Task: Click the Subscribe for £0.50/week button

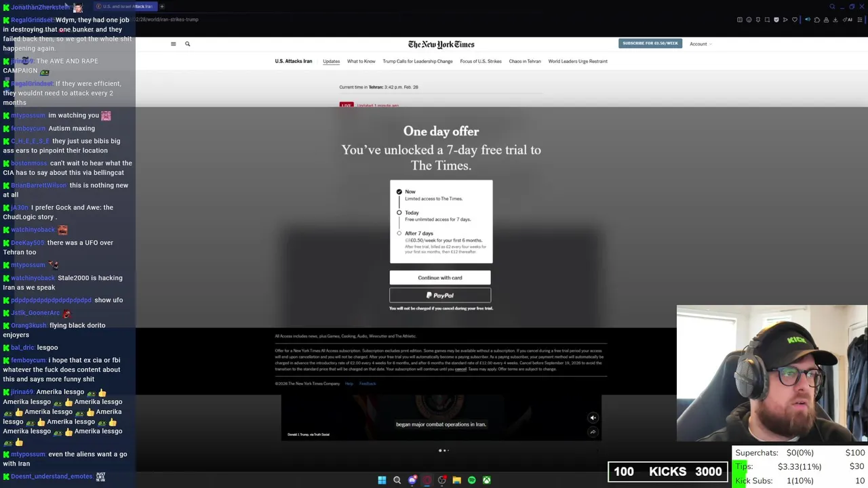Action: pos(650,43)
